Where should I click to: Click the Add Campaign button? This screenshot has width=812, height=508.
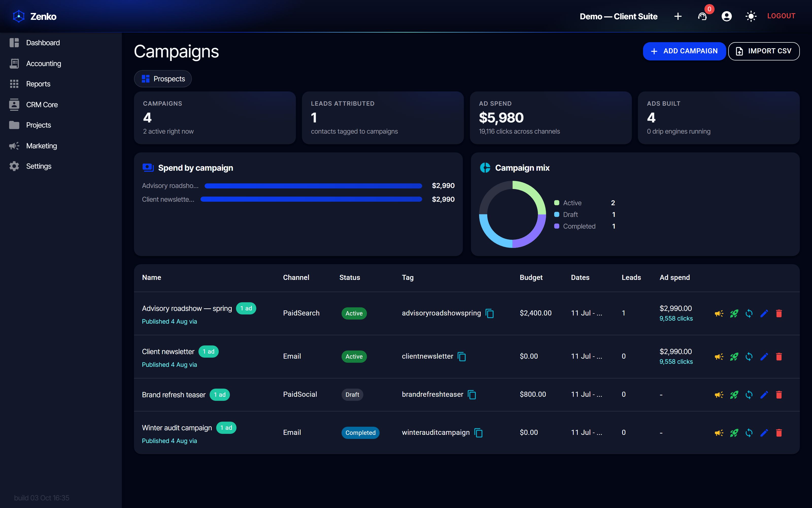coord(684,51)
